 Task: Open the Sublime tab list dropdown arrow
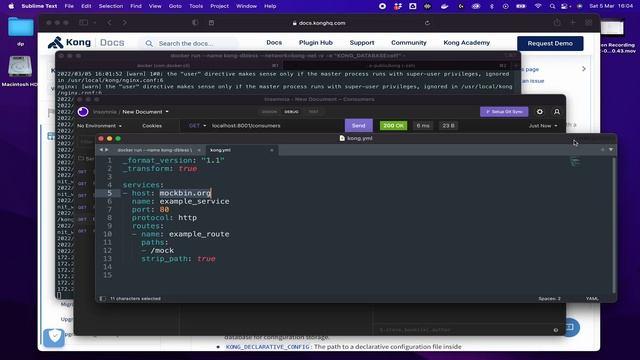point(611,150)
